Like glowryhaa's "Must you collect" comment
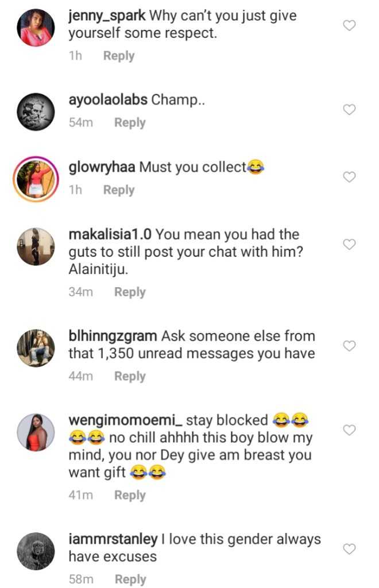This screenshot has height=588, width=379. pyautogui.click(x=349, y=177)
